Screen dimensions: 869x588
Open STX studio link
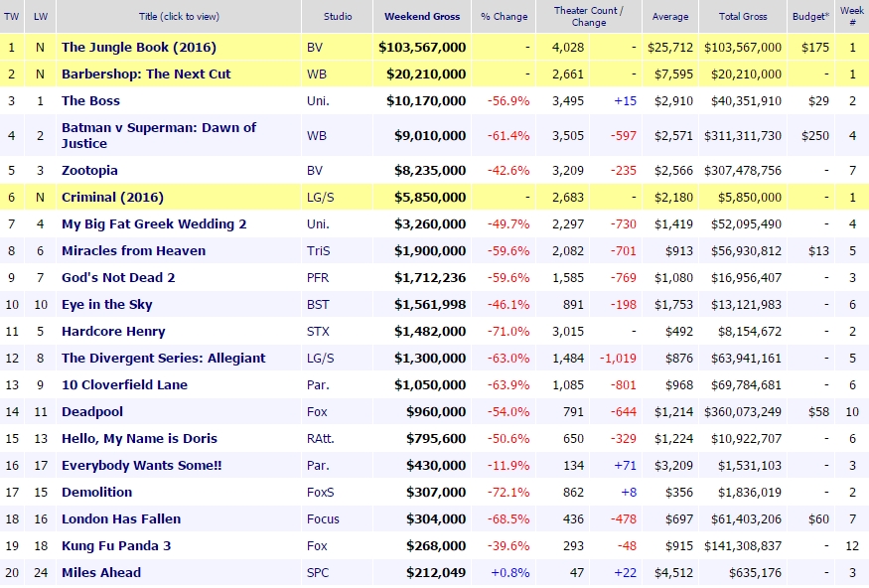click(318, 332)
